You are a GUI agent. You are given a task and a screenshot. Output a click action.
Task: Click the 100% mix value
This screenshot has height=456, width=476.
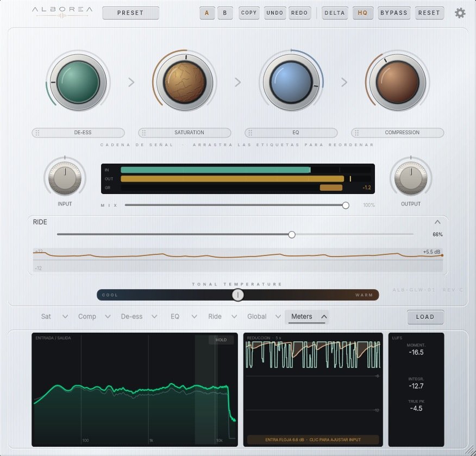(369, 205)
